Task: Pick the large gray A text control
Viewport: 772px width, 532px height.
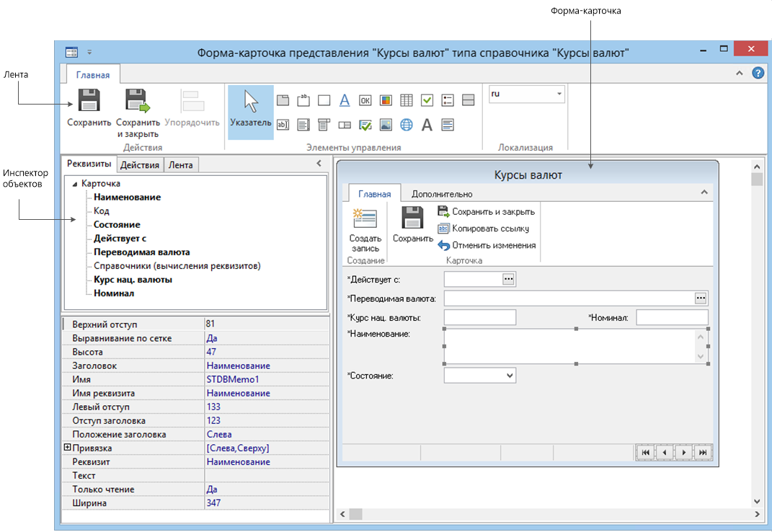Action: [427, 125]
